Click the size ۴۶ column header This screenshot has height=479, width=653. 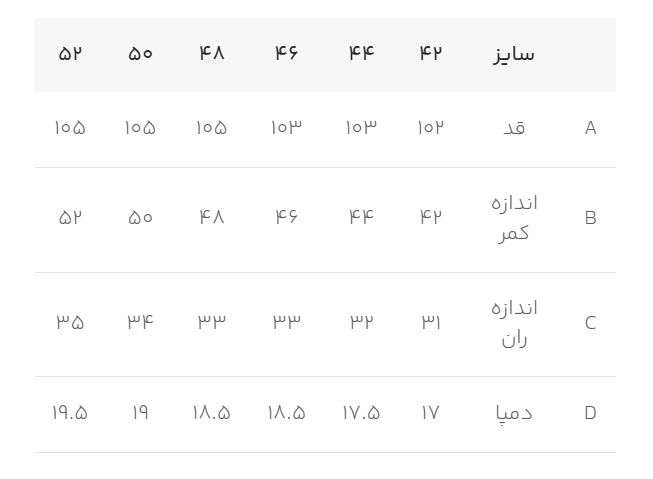286,54
